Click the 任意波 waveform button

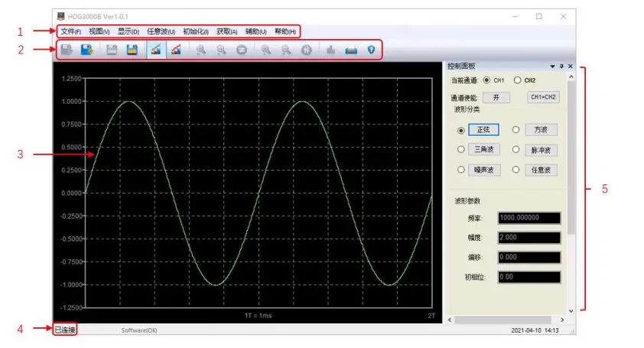point(541,170)
